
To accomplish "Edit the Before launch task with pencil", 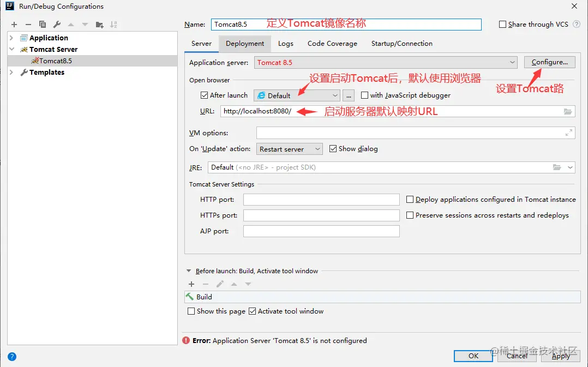I will [x=220, y=284].
